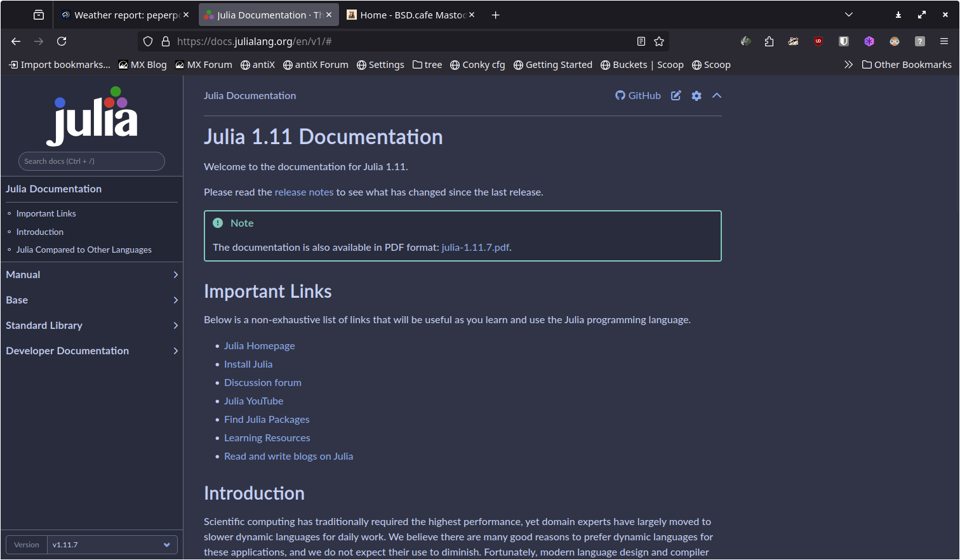960x560 pixels.
Task: Show site security info via padlock icon
Action: [166, 41]
